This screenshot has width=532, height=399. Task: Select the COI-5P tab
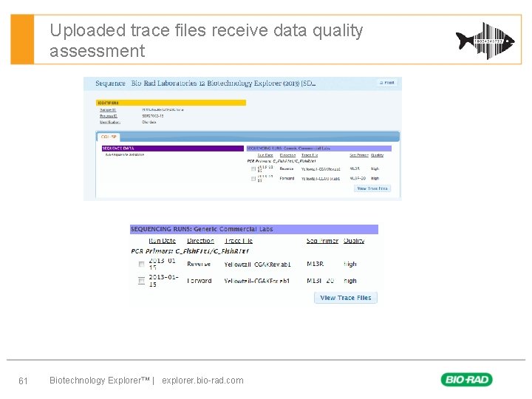(109, 137)
